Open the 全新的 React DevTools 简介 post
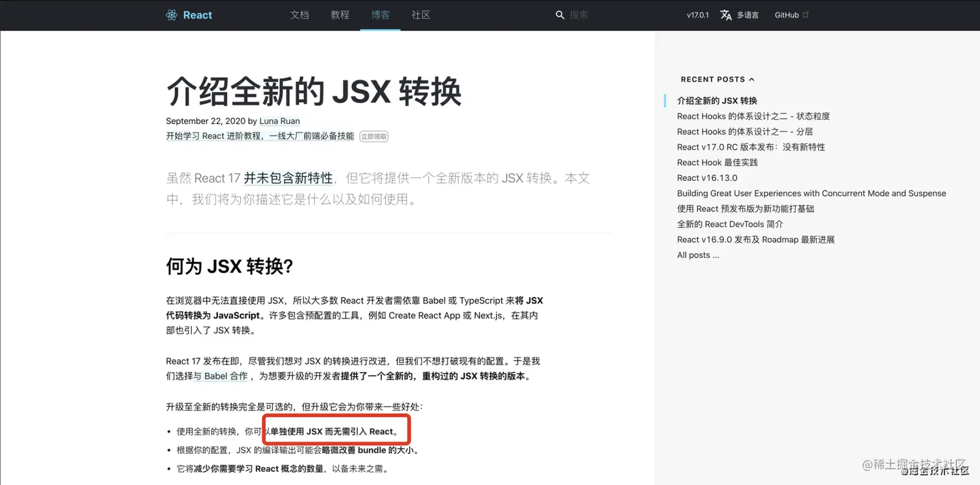980x485 pixels. click(730, 224)
